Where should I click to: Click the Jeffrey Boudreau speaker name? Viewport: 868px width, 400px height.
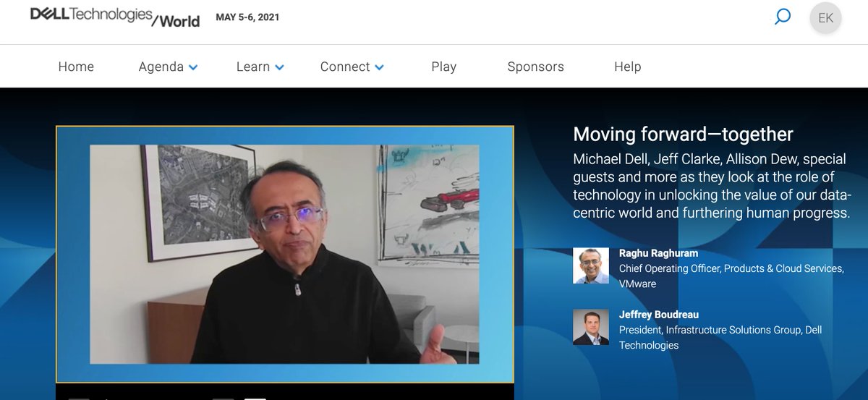click(659, 315)
